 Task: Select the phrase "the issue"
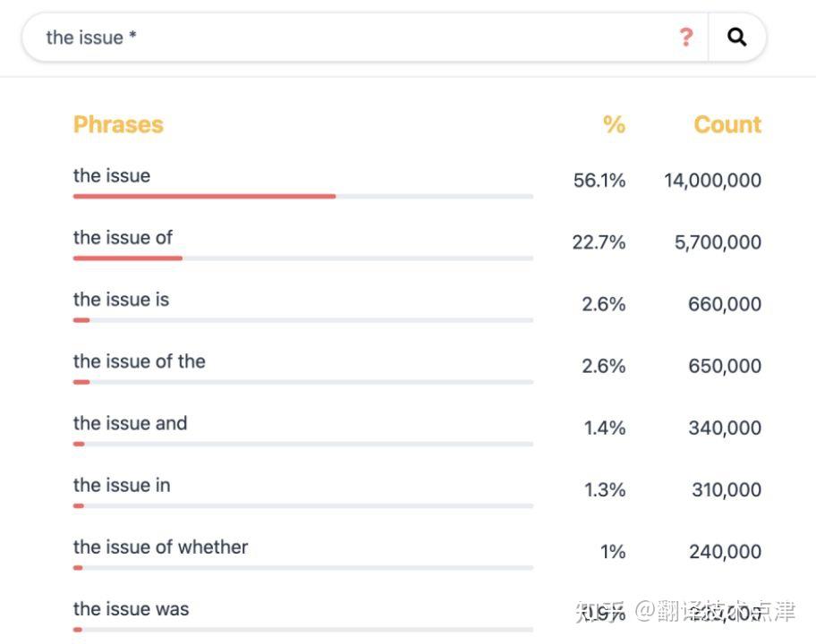click(x=112, y=175)
